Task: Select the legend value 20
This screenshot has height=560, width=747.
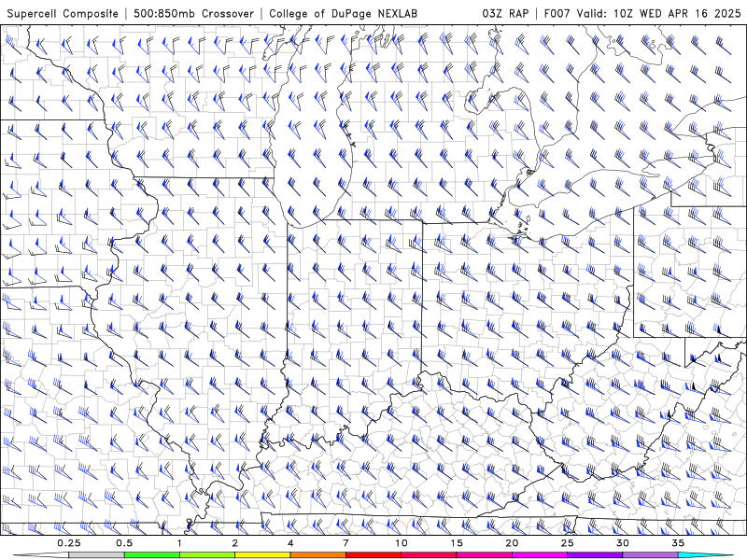Action: [x=512, y=543]
